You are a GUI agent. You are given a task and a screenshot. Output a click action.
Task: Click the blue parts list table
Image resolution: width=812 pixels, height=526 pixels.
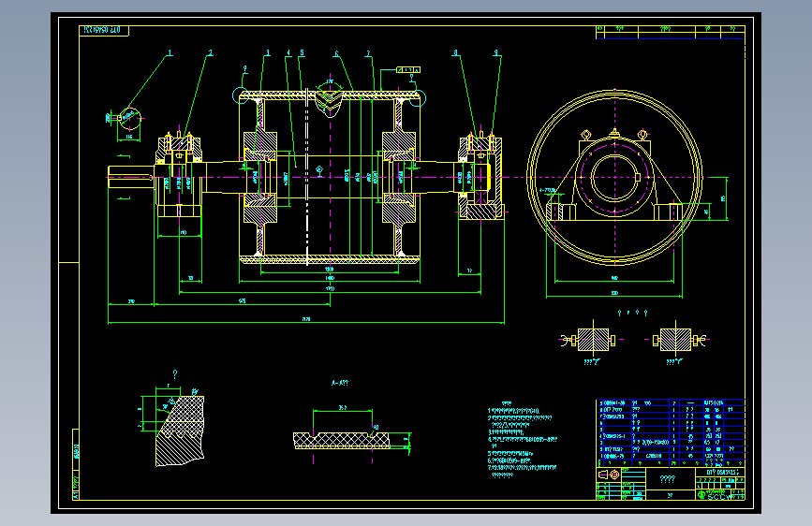click(x=671, y=432)
